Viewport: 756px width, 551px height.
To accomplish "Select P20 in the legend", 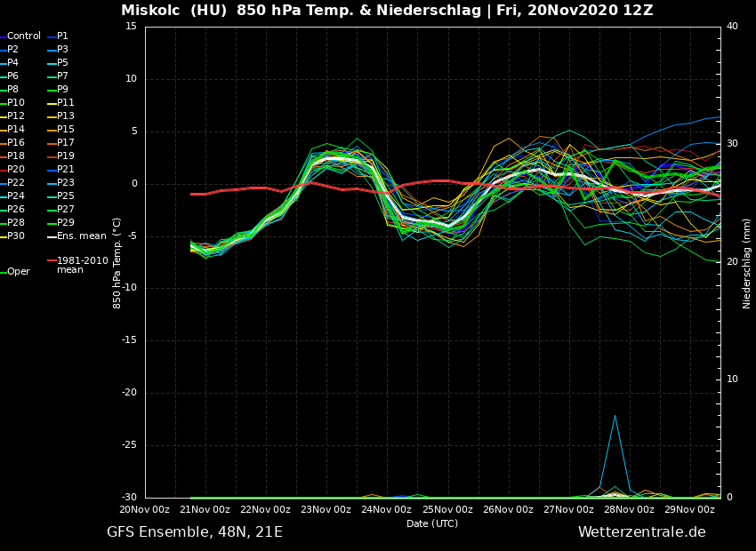I will click(16, 170).
